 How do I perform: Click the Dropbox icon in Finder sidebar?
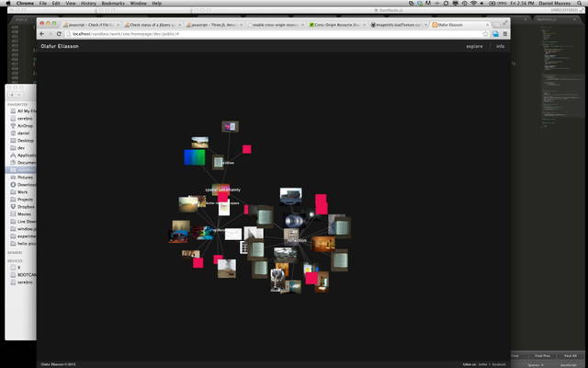click(x=13, y=206)
